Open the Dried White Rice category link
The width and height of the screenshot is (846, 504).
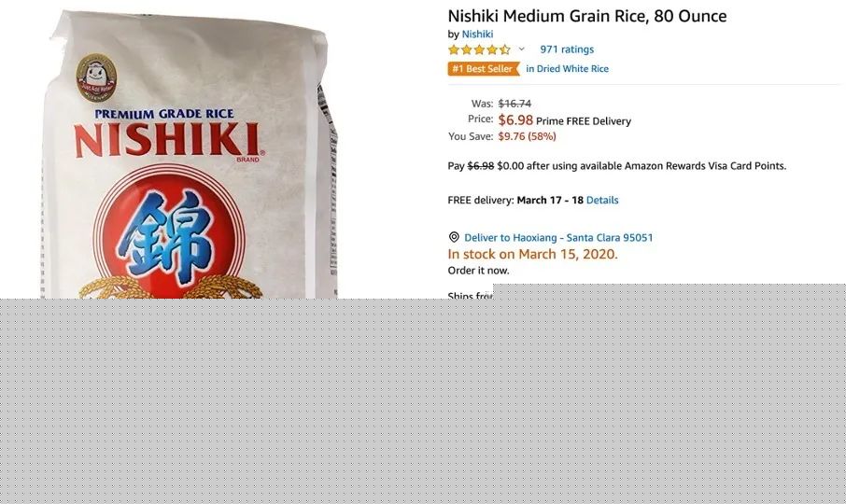[568, 68]
